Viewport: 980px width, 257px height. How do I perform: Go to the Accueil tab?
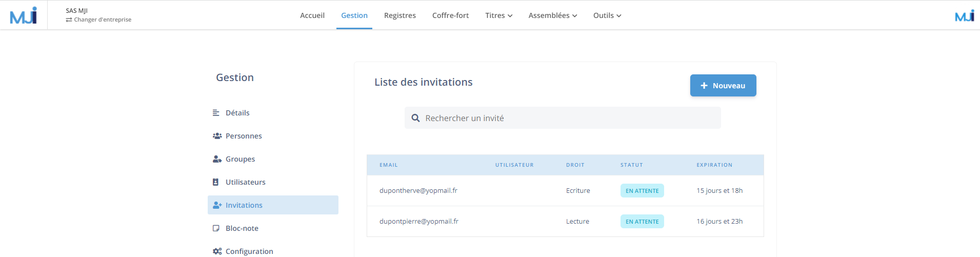312,15
